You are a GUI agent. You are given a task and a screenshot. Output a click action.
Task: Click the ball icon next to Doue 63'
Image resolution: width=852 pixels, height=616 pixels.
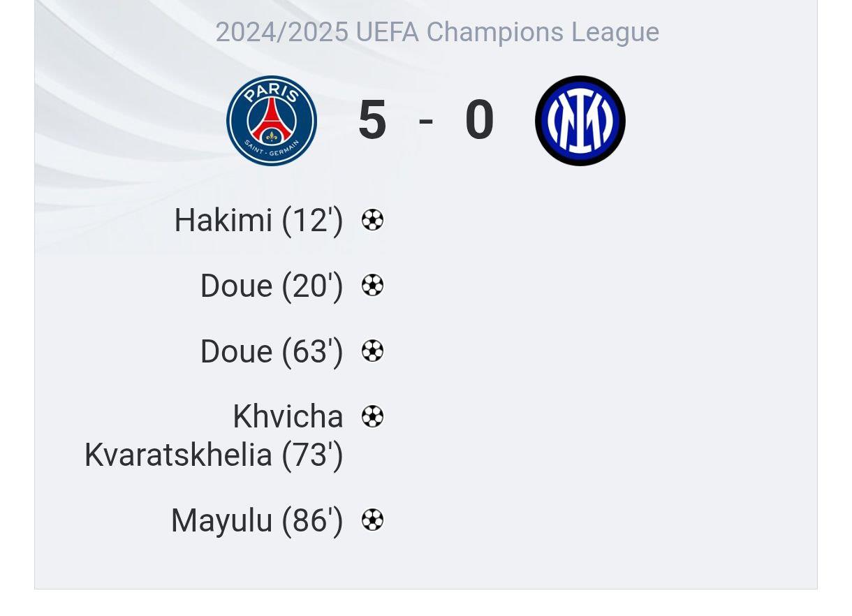pyautogui.click(x=372, y=351)
